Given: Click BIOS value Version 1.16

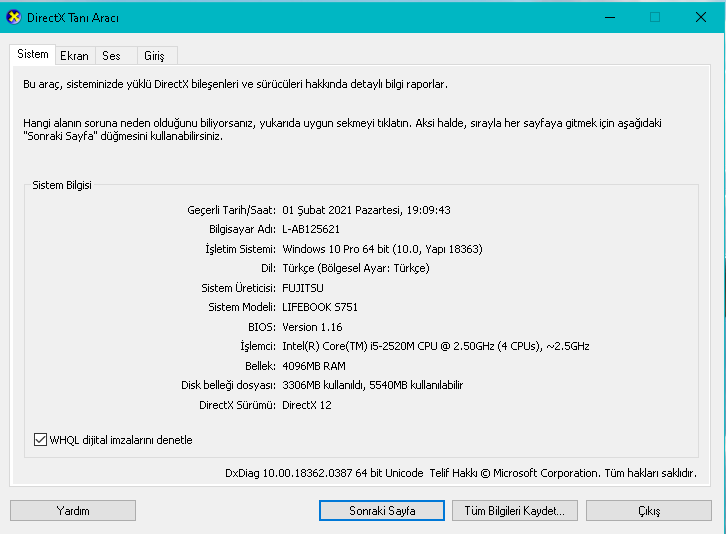Looking at the screenshot, I should pyautogui.click(x=312, y=327).
